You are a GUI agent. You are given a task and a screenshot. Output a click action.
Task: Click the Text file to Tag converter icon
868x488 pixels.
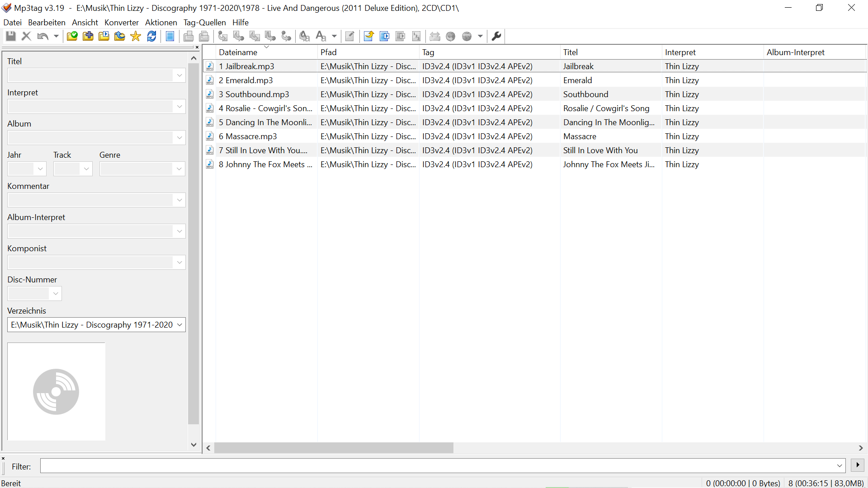270,36
